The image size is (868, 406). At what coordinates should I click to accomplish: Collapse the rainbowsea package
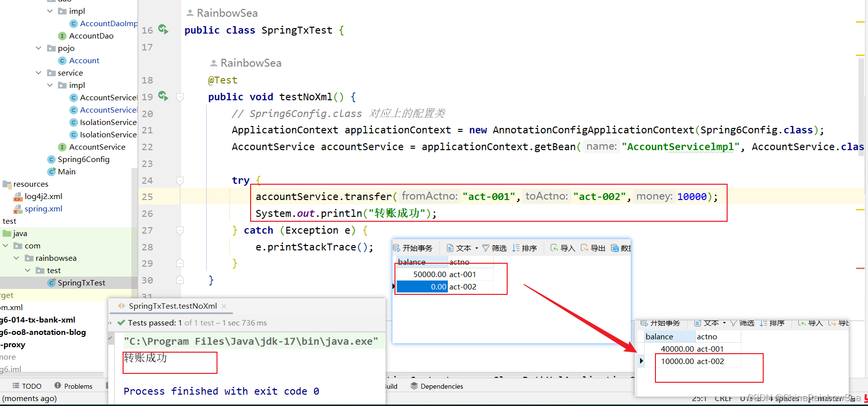(16, 258)
